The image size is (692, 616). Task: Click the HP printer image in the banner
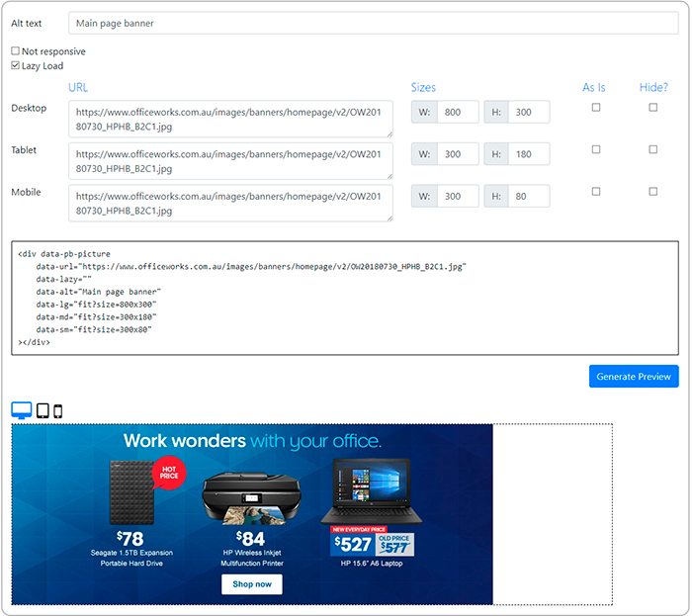(x=251, y=498)
